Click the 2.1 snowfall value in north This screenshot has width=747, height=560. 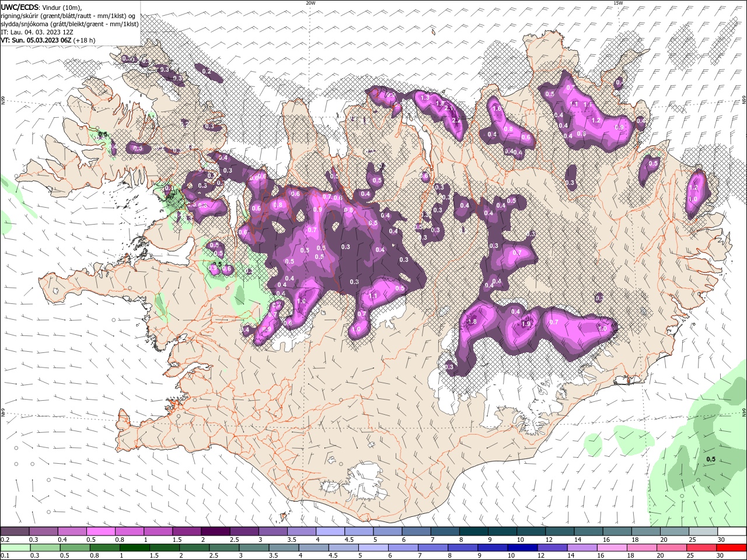click(x=449, y=108)
